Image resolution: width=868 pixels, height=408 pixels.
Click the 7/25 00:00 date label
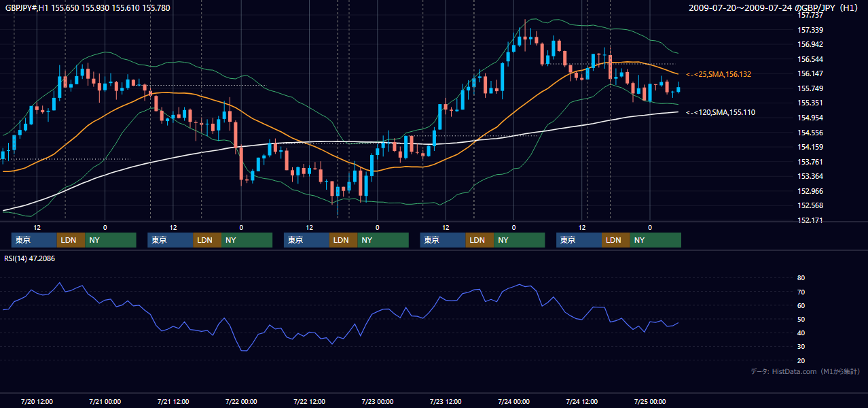click(x=650, y=401)
